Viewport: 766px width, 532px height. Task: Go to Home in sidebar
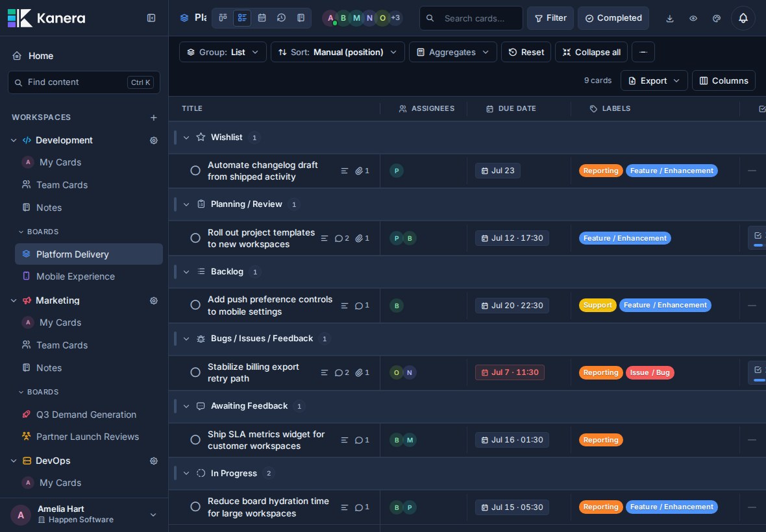click(x=84, y=56)
